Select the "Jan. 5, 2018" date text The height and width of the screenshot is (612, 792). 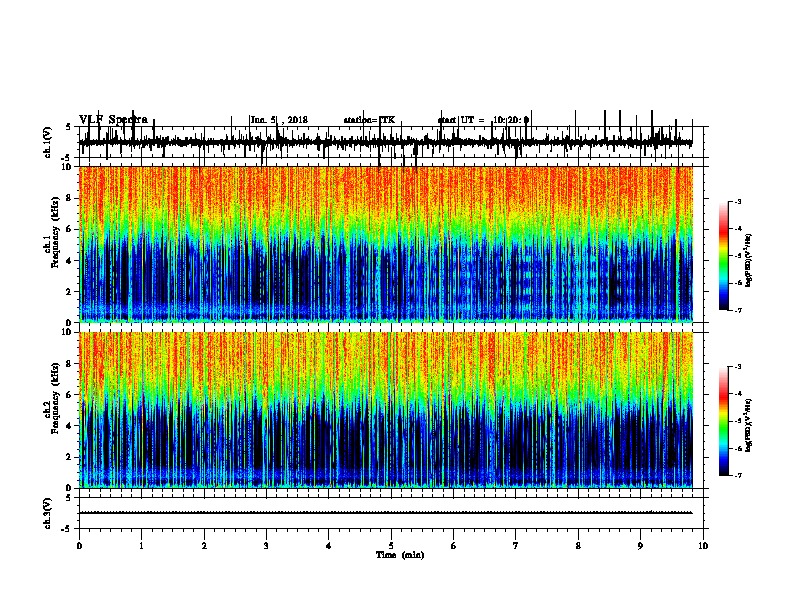[279, 120]
